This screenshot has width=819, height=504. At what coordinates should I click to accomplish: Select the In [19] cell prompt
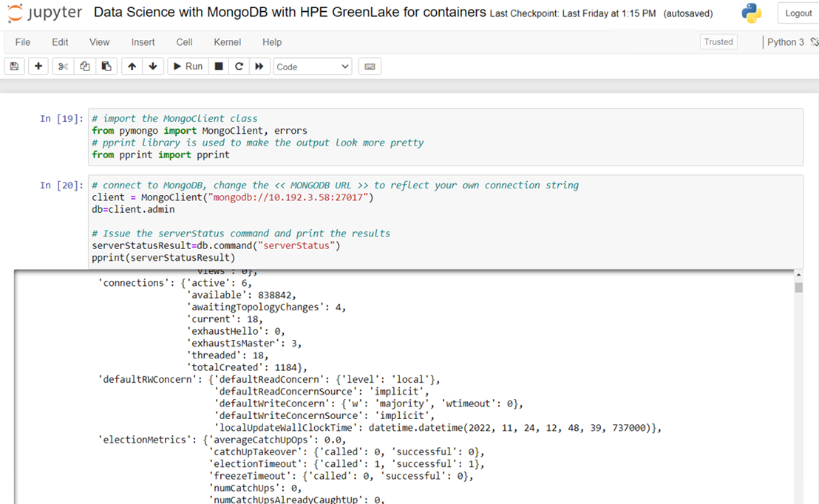coord(61,118)
